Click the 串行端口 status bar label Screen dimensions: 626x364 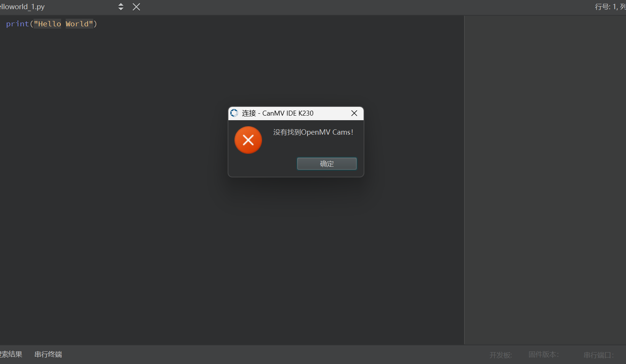(x=599, y=355)
